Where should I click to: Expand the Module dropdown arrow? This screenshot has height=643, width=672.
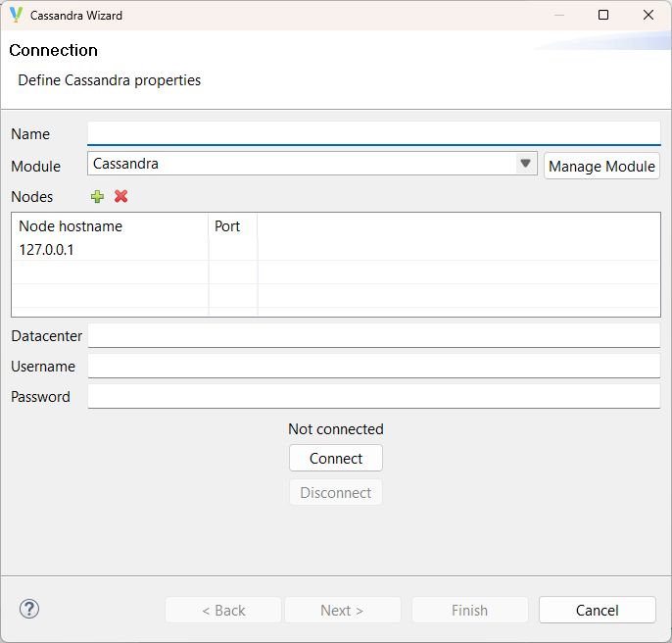click(526, 164)
